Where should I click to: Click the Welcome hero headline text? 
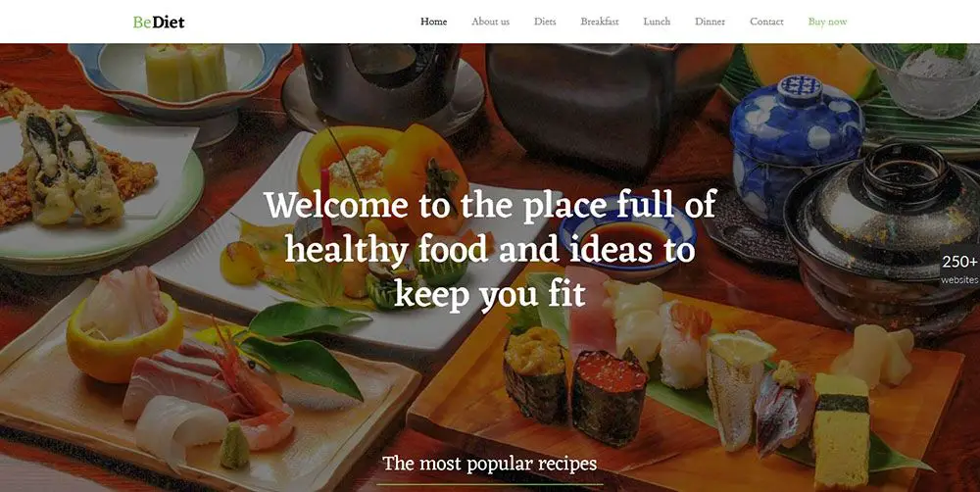click(490, 249)
